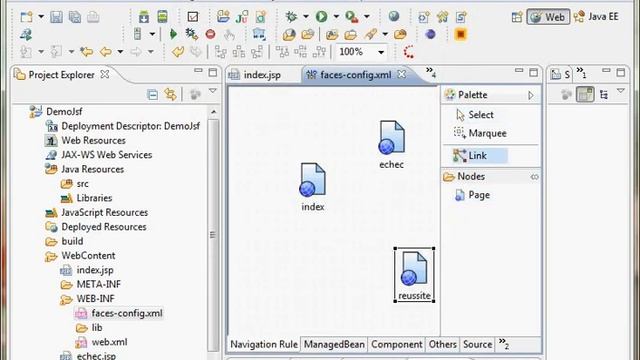
Task: Toggle Link with Editor in Project Explorer
Action: pos(171,95)
